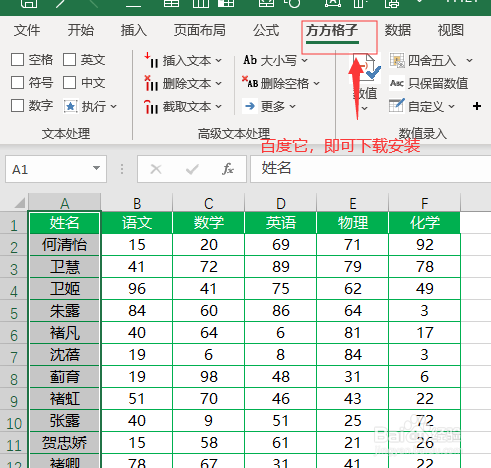This screenshot has height=468, width=491.
Task: Click the Delete Spaces (删除空格) icon
Action: (x=250, y=83)
